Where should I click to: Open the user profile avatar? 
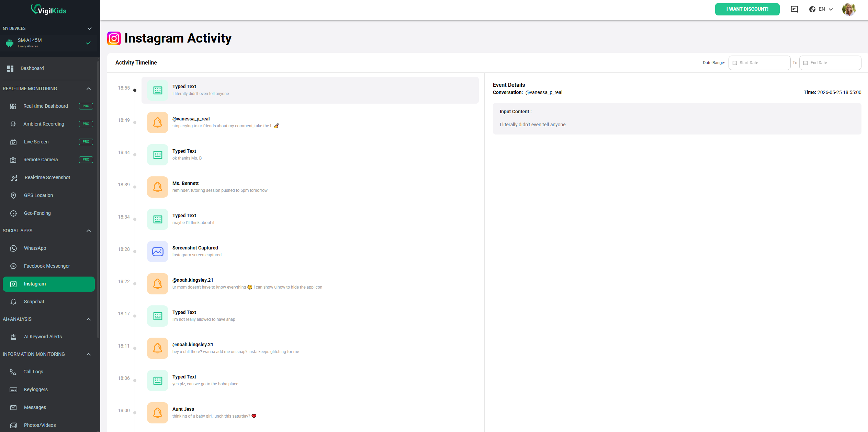click(848, 9)
